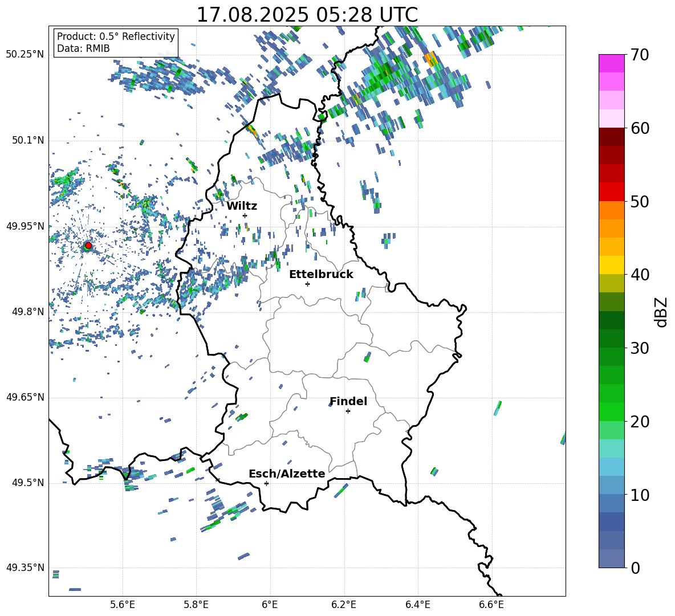Click the timestamp title 17.08.2025 05:28 UTC
Screen dimensions: 675x616
pyautogui.click(x=307, y=15)
